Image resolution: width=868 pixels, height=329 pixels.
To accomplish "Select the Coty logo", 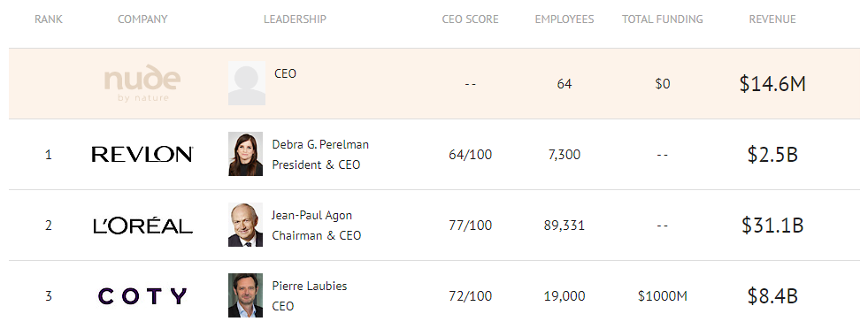I will pos(142,296).
